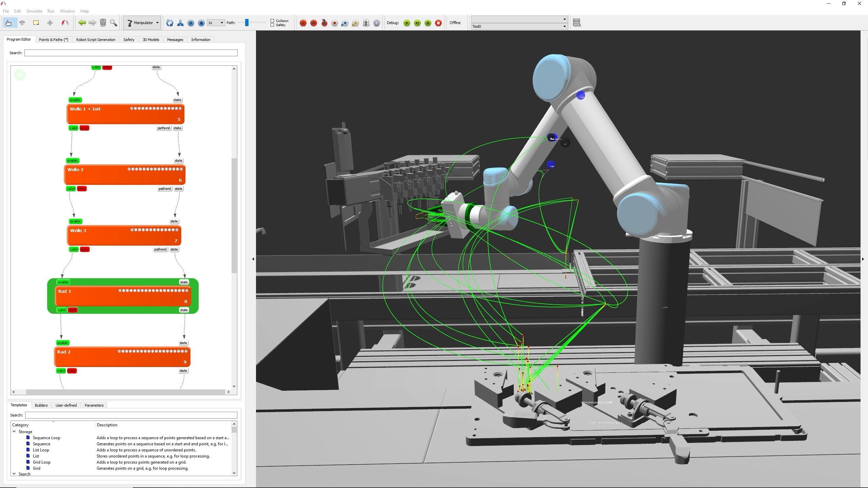Click the blue refresh simulation icon
This screenshot has height=488, width=868.
(x=170, y=23)
